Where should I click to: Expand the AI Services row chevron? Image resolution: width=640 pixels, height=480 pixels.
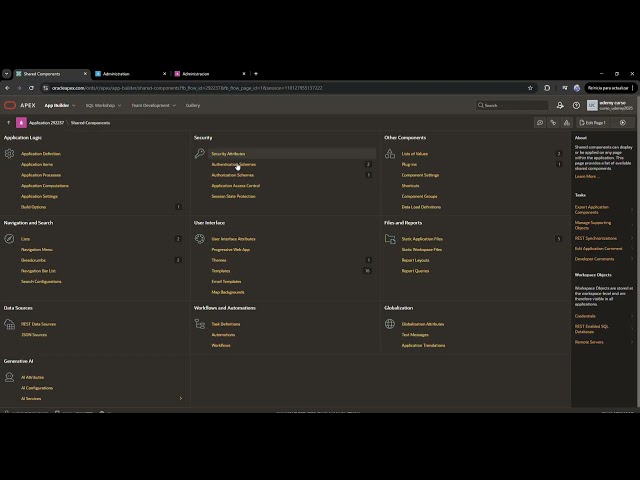coord(181,398)
